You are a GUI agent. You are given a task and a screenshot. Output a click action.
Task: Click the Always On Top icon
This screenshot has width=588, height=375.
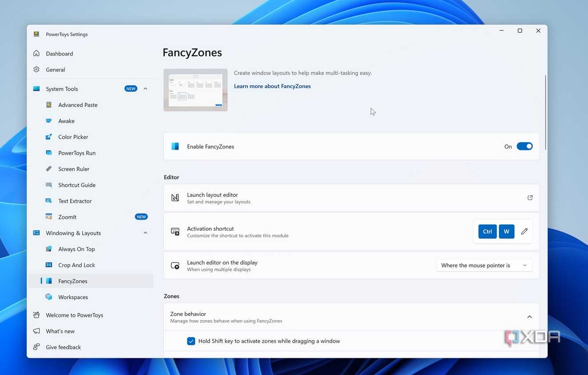point(49,249)
